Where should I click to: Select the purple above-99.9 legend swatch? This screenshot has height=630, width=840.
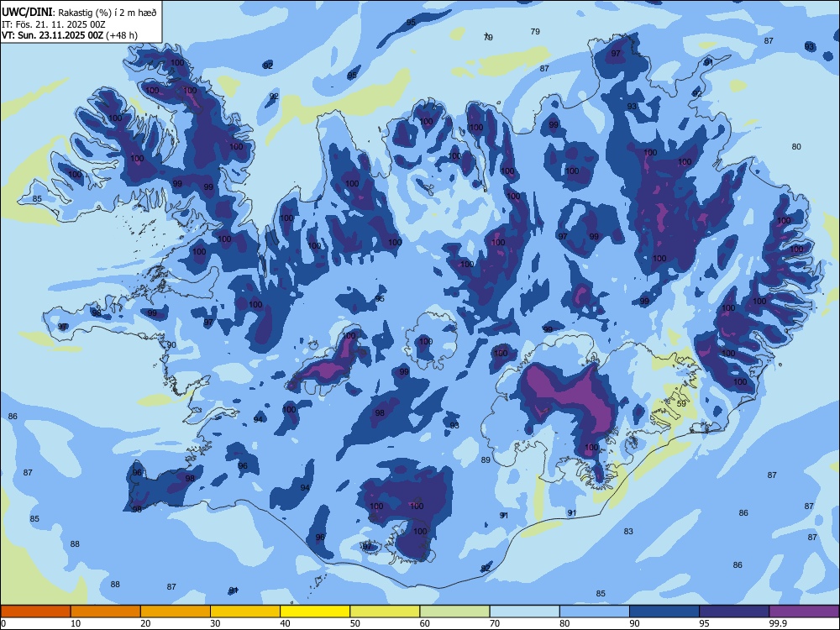pos(804,612)
